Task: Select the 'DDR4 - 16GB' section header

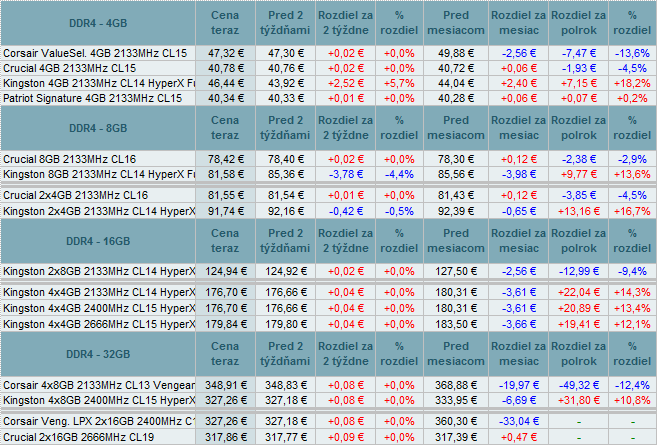Action: tap(98, 241)
